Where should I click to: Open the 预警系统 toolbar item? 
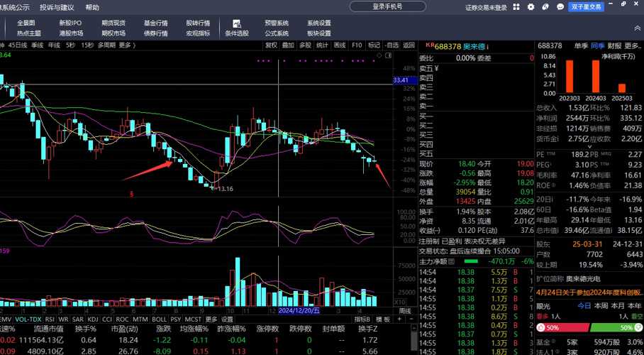pos(277,23)
